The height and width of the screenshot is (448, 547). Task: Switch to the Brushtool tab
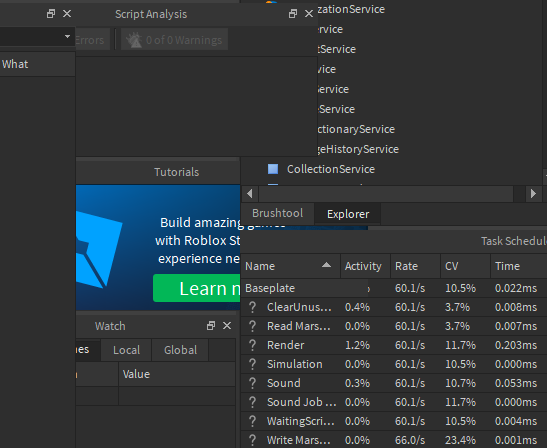[x=278, y=213]
